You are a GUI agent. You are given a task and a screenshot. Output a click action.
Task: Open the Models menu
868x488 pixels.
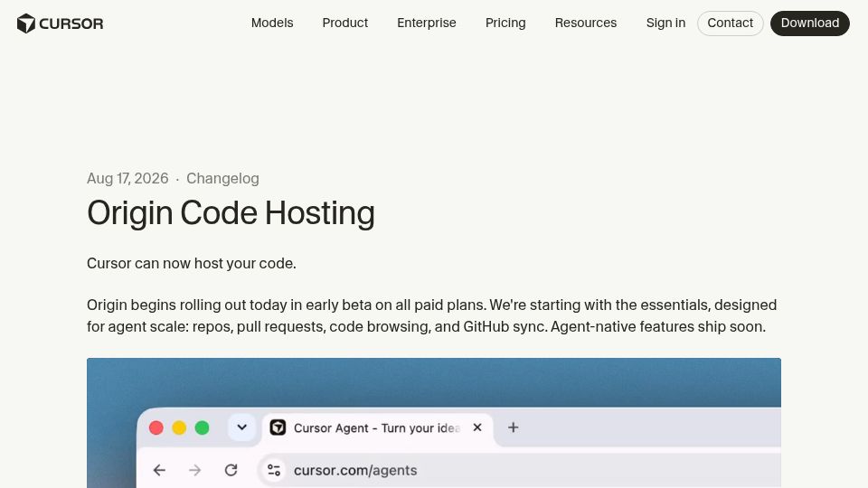tap(272, 23)
